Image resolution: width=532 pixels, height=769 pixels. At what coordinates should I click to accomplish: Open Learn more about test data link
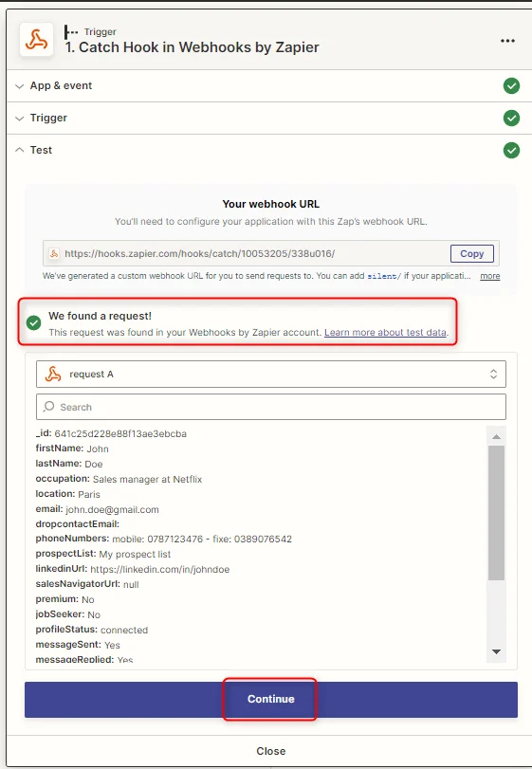[385, 332]
